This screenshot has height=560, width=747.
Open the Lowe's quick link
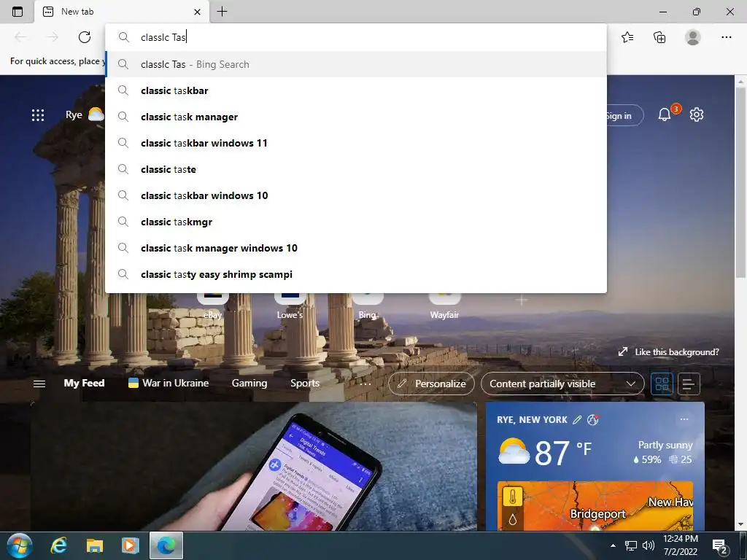(290, 306)
